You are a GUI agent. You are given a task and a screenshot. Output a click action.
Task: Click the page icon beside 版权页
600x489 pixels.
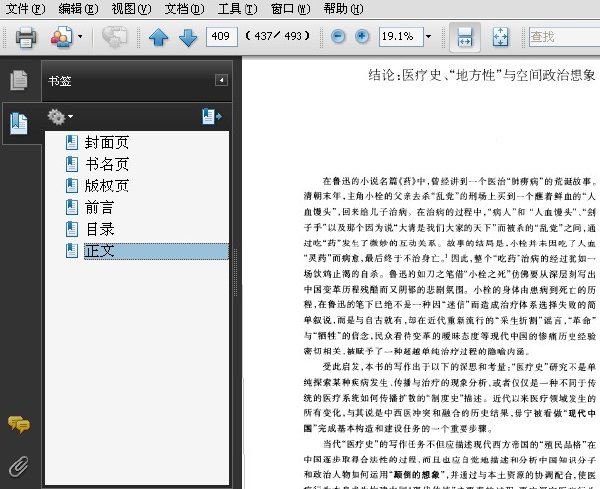tap(72, 186)
